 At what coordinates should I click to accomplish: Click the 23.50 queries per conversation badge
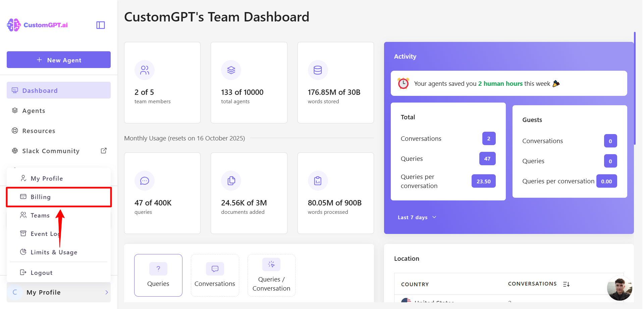[x=484, y=181]
